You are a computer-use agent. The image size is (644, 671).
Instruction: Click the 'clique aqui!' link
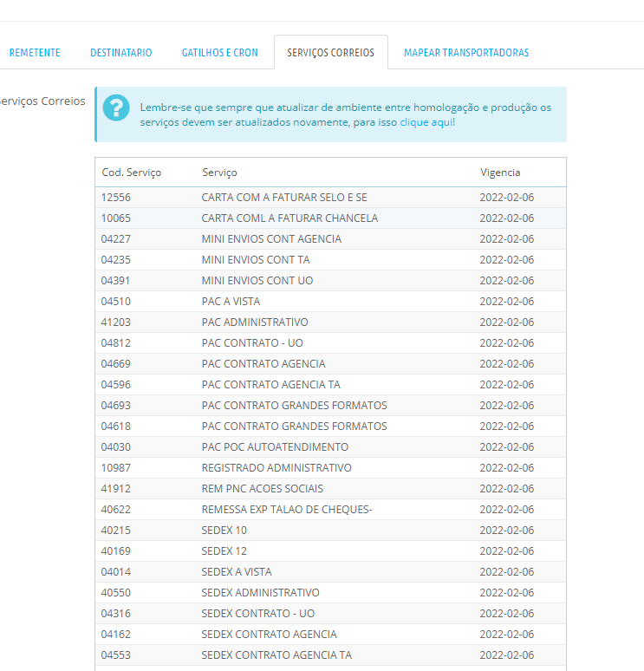[x=426, y=122]
